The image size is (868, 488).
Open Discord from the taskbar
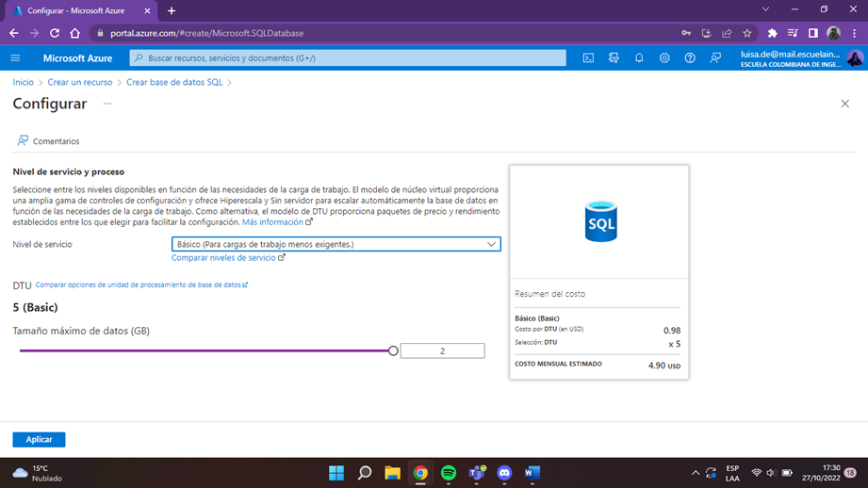pyautogui.click(x=504, y=473)
